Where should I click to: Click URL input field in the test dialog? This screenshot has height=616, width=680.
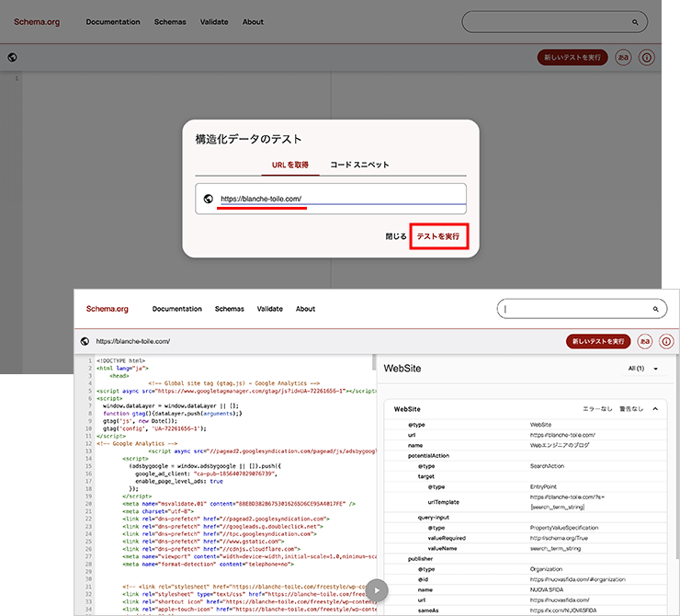click(331, 199)
